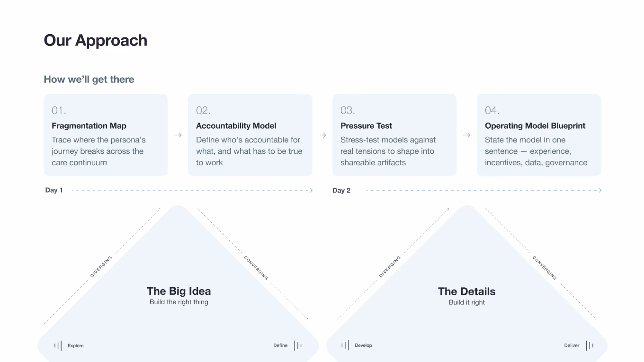Click arrow between Pressure Test and Operating Model Blueprint

click(x=467, y=135)
